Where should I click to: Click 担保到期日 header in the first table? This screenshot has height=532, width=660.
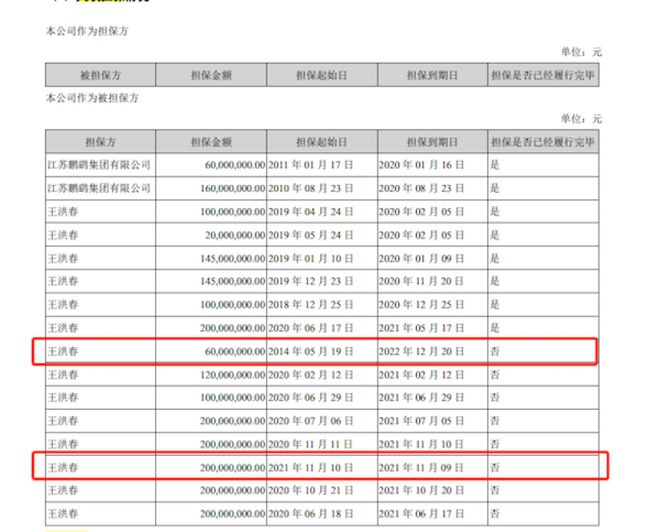[x=432, y=75]
